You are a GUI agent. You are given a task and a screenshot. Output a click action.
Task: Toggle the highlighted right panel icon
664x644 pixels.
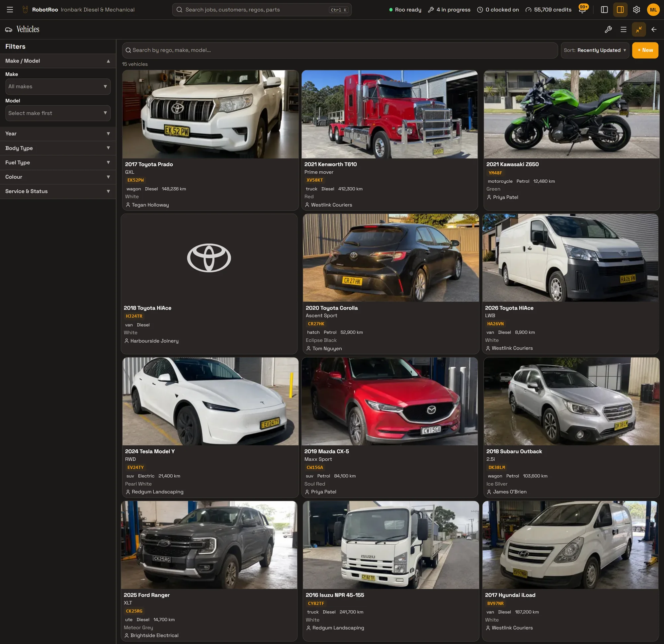620,10
